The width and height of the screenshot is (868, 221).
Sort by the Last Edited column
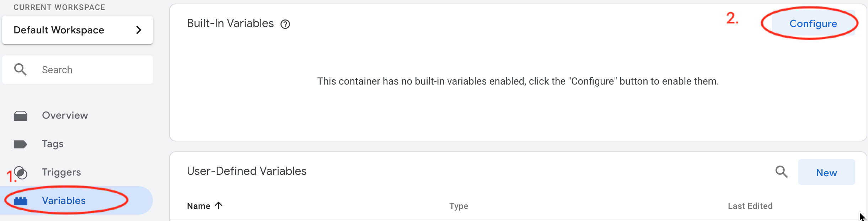click(x=750, y=206)
